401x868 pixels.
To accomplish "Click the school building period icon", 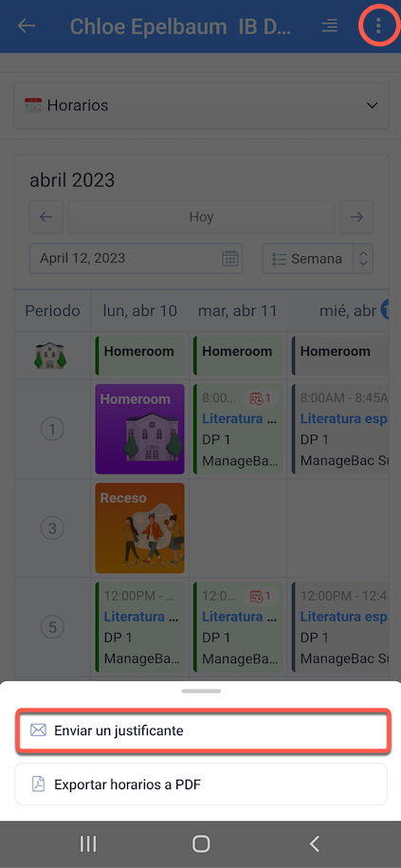I will [52, 356].
